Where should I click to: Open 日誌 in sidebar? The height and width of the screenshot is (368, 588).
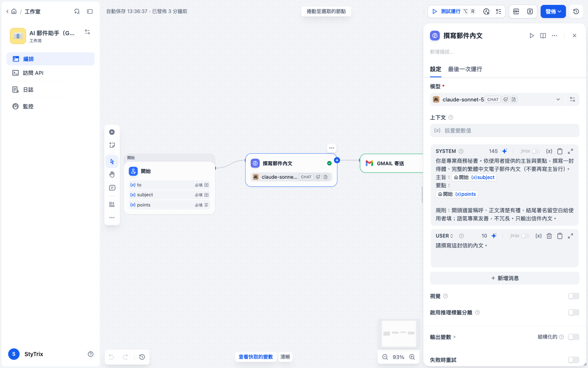click(51, 90)
